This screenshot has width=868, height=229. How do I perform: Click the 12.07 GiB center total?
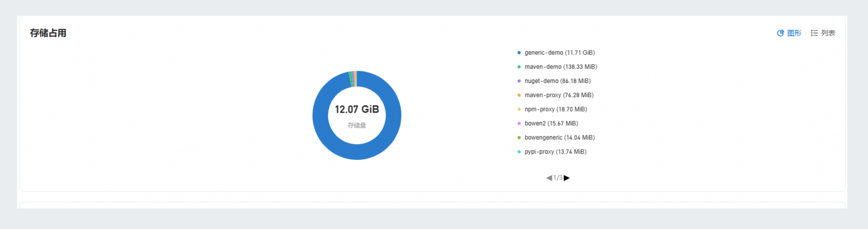[x=357, y=109]
